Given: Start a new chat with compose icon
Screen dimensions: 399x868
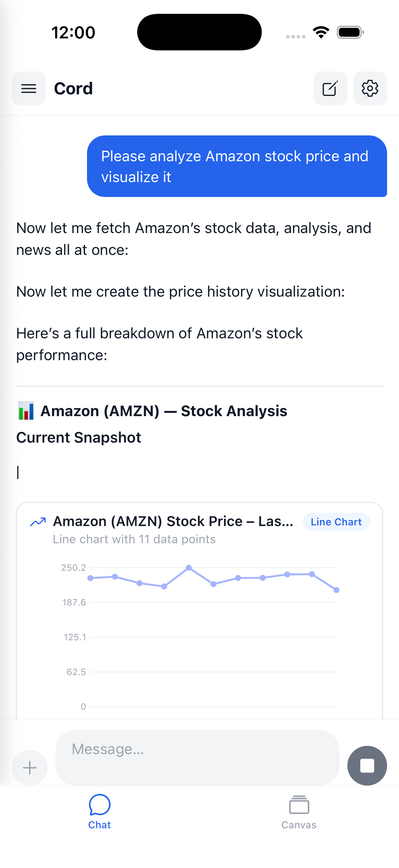Looking at the screenshot, I should [x=330, y=88].
